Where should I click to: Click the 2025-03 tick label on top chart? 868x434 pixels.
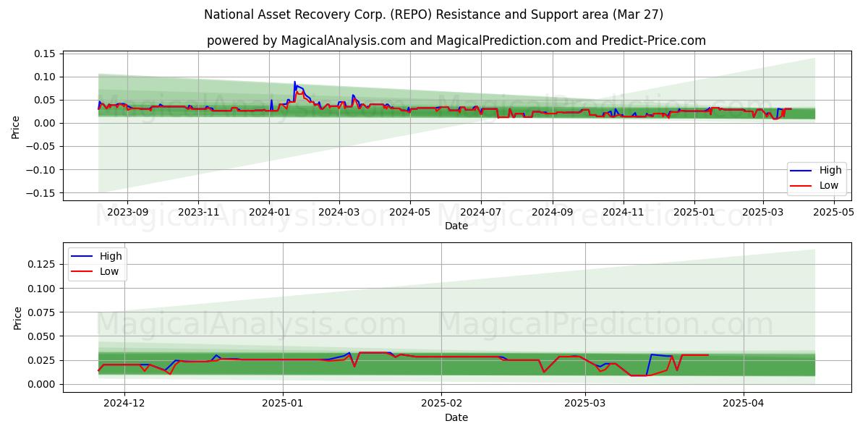tap(763, 212)
